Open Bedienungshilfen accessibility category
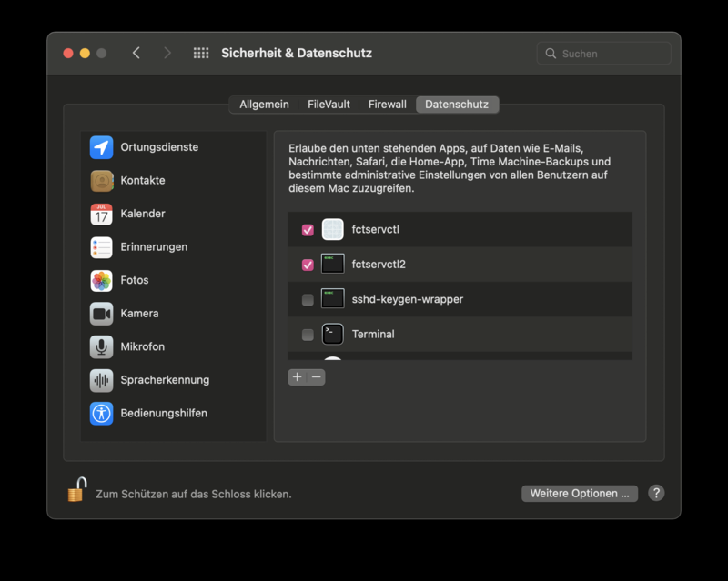This screenshot has width=728, height=581. pos(163,413)
